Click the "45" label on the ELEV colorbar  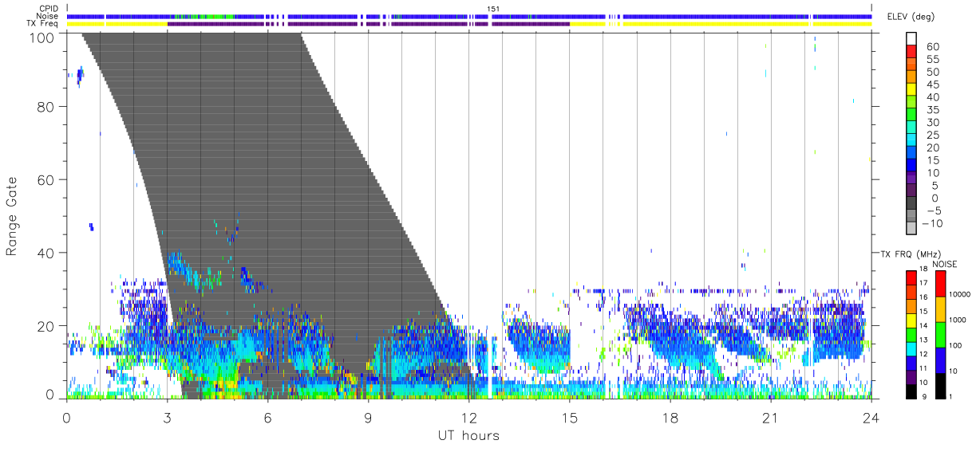tap(933, 85)
